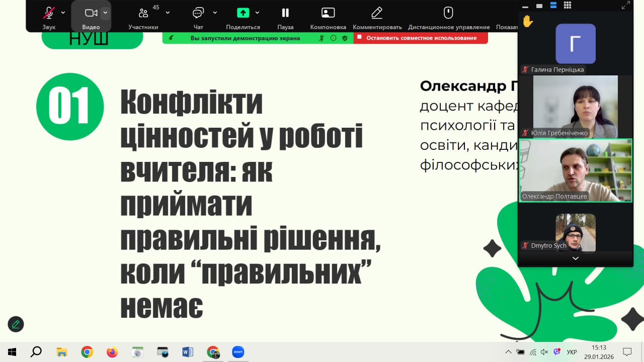The image size is (644, 362).
Task: Click the green Поделиться share icon
Action: [x=243, y=13]
